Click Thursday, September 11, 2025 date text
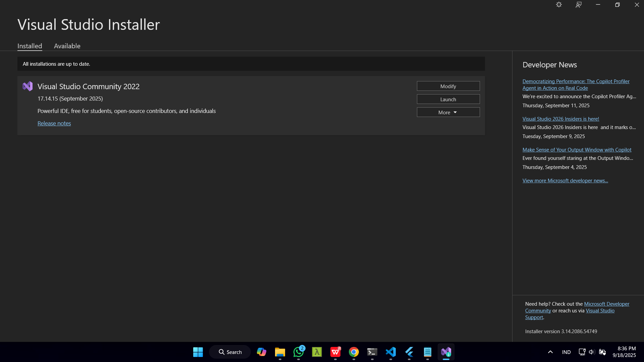 coord(556,106)
